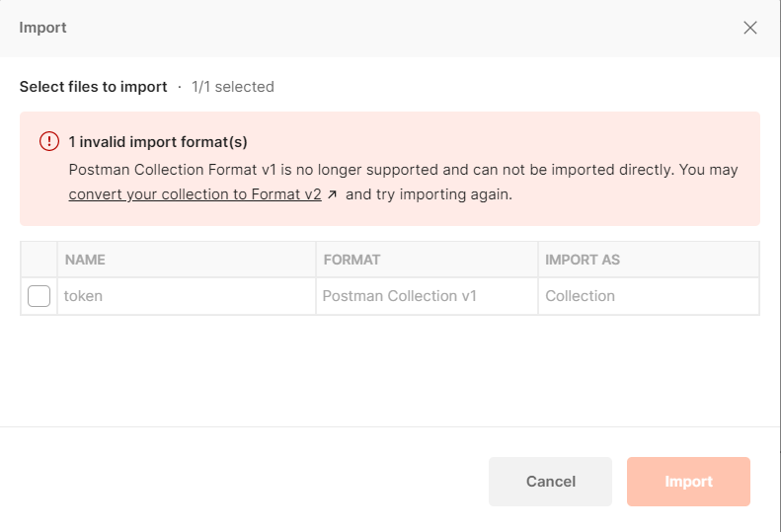Open the convert collection to Format v2 link
The image size is (781, 532).
[195, 194]
